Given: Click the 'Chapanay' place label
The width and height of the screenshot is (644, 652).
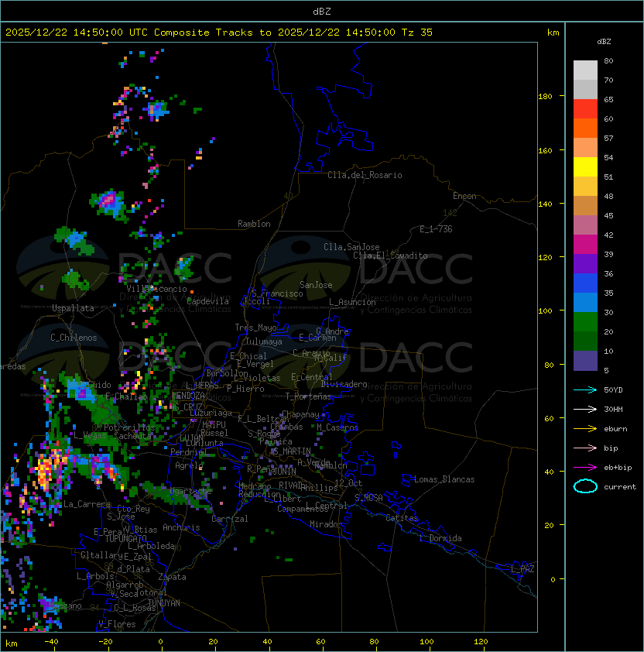Looking at the screenshot, I should coord(300,414).
